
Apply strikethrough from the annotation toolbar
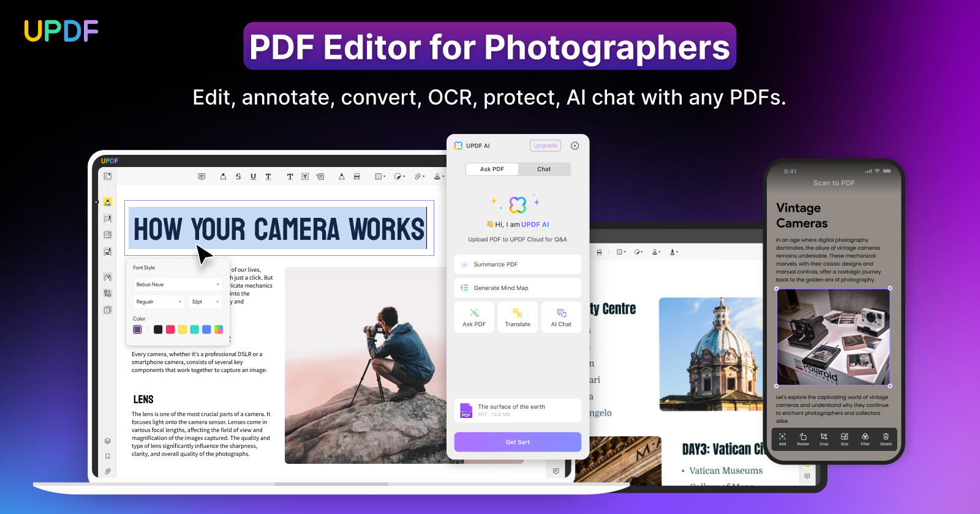point(238,176)
